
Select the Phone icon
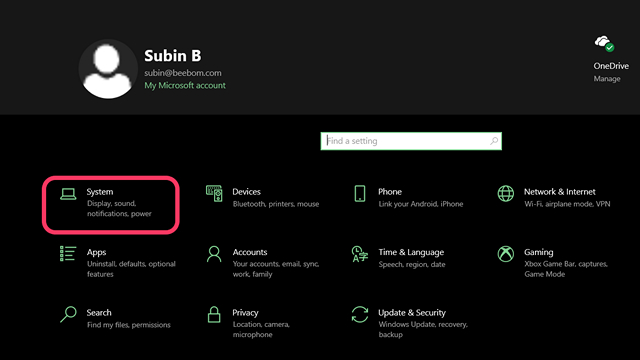click(360, 193)
